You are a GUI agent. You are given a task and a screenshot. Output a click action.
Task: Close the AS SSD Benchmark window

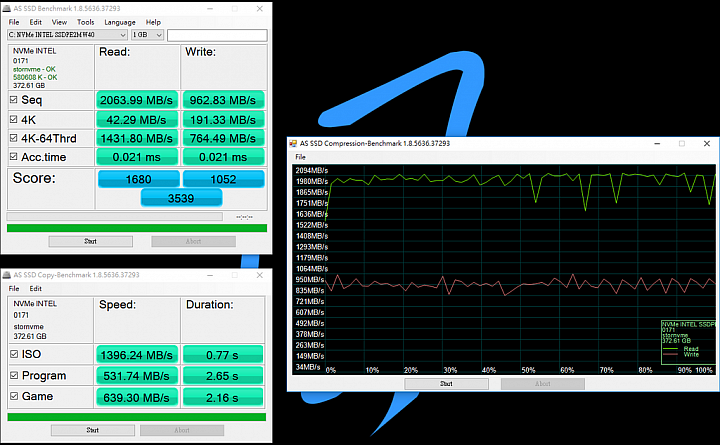259,8
